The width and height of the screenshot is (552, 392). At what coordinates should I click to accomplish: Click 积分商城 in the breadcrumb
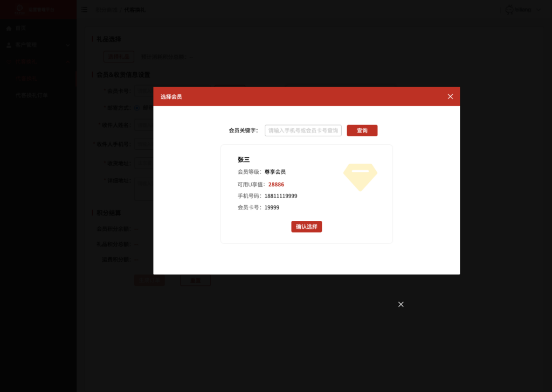[x=106, y=10]
